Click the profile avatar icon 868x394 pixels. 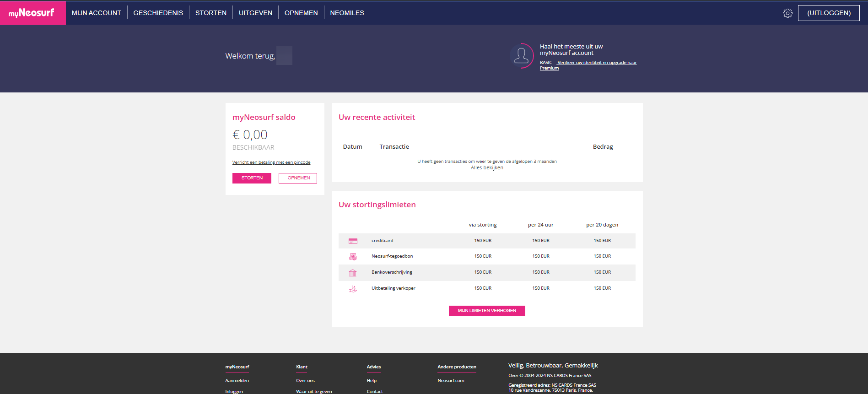click(x=522, y=56)
